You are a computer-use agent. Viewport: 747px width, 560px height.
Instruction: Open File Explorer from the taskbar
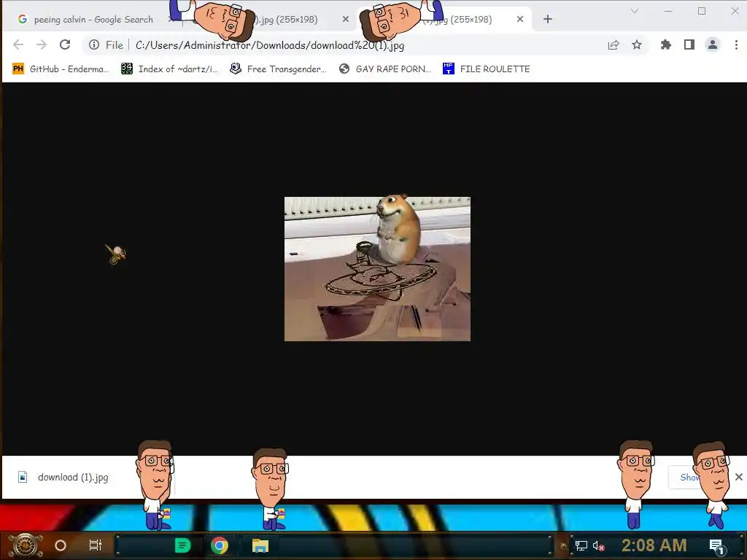(260, 545)
